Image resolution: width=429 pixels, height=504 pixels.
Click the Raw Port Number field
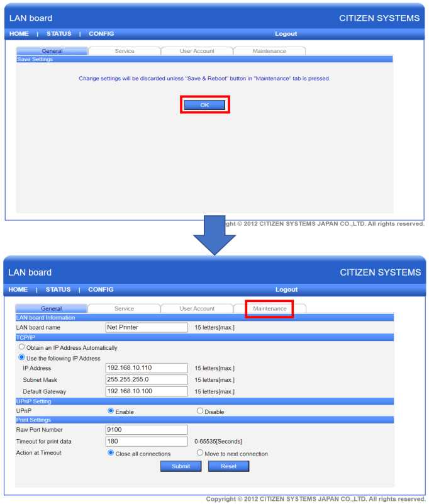point(147,430)
